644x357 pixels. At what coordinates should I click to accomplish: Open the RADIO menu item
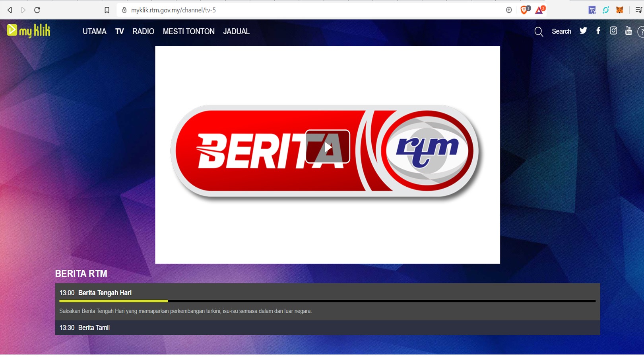pyautogui.click(x=143, y=31)
